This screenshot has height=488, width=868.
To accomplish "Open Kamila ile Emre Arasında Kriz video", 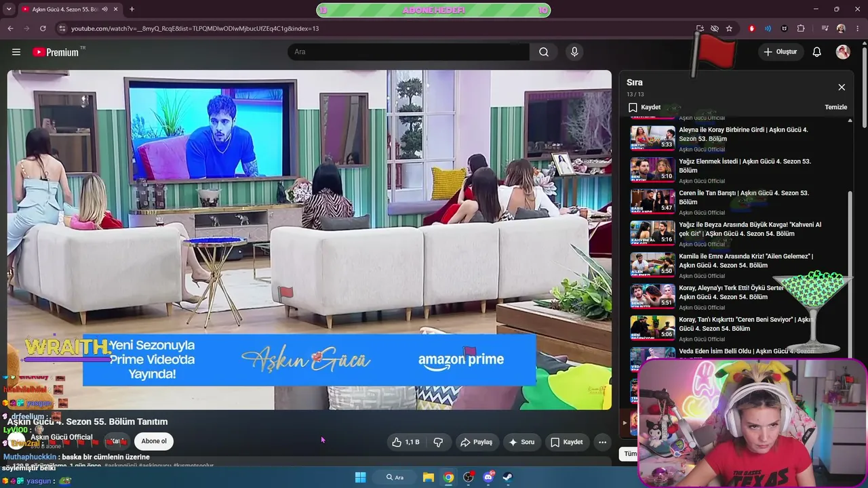I will 746,261.
